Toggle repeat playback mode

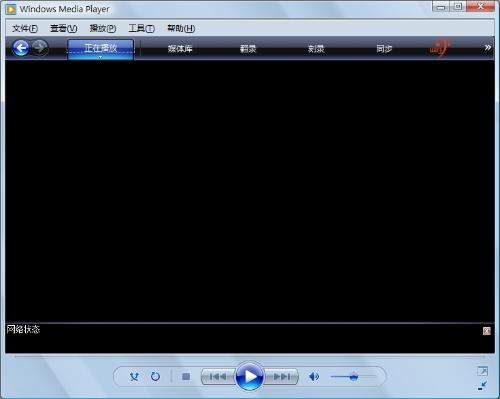(x=155, y=377)
